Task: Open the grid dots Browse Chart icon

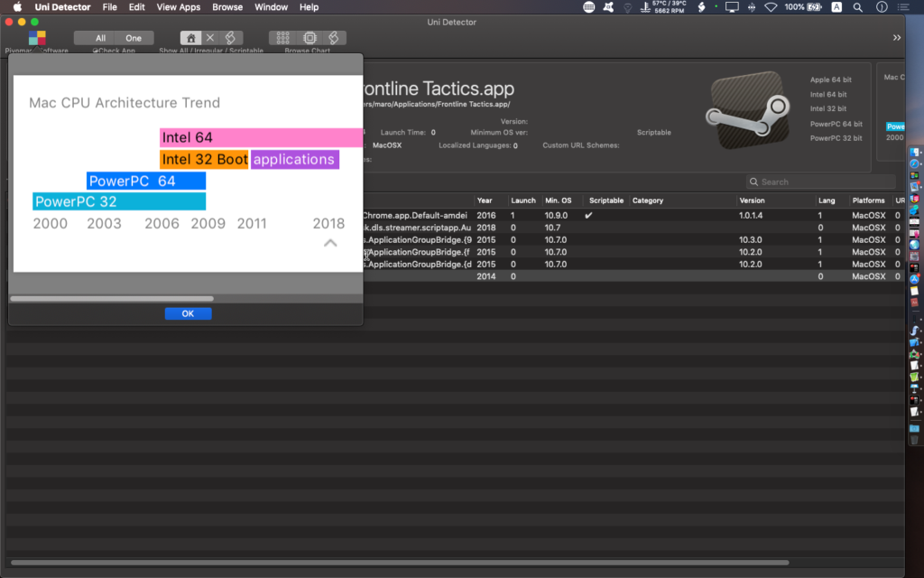Action: pyautogui.click(x=282, y=38)
